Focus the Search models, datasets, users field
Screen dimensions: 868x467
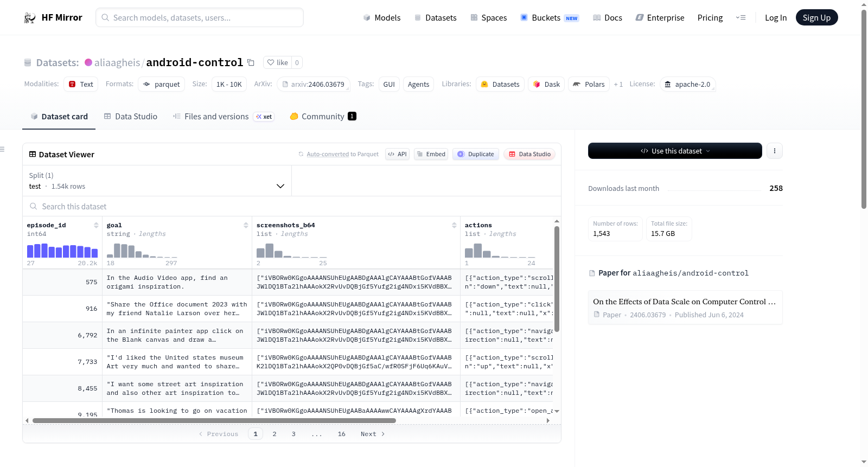point(200,17)
